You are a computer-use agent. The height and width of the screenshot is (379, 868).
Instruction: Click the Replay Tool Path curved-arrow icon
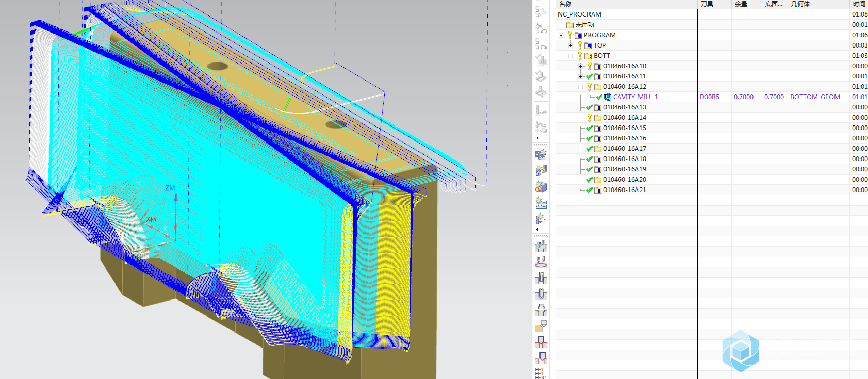(541, 44)
